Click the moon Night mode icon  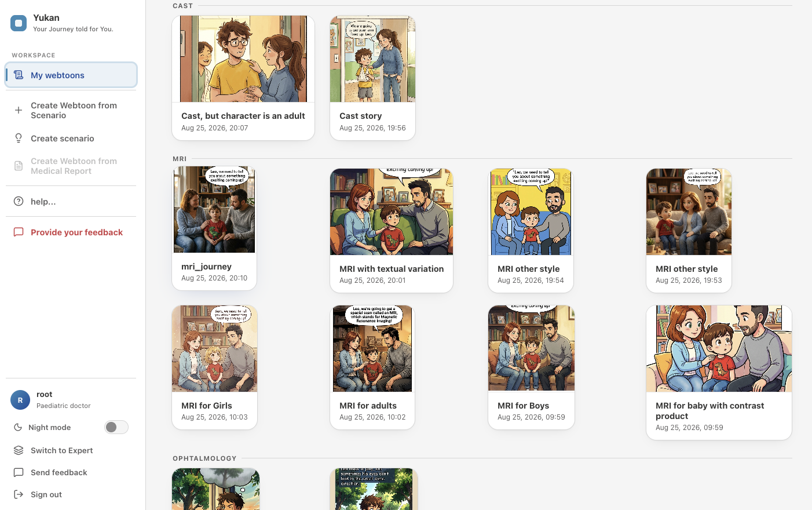click(18, 427)
